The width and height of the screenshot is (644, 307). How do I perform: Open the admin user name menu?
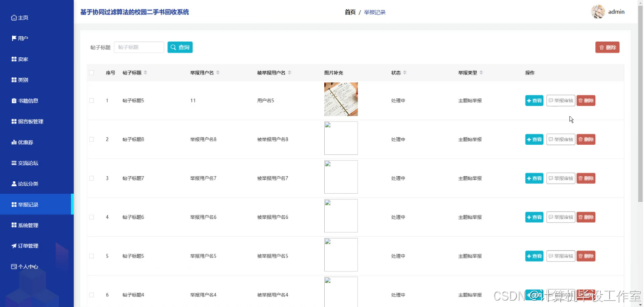coord(616,12)
